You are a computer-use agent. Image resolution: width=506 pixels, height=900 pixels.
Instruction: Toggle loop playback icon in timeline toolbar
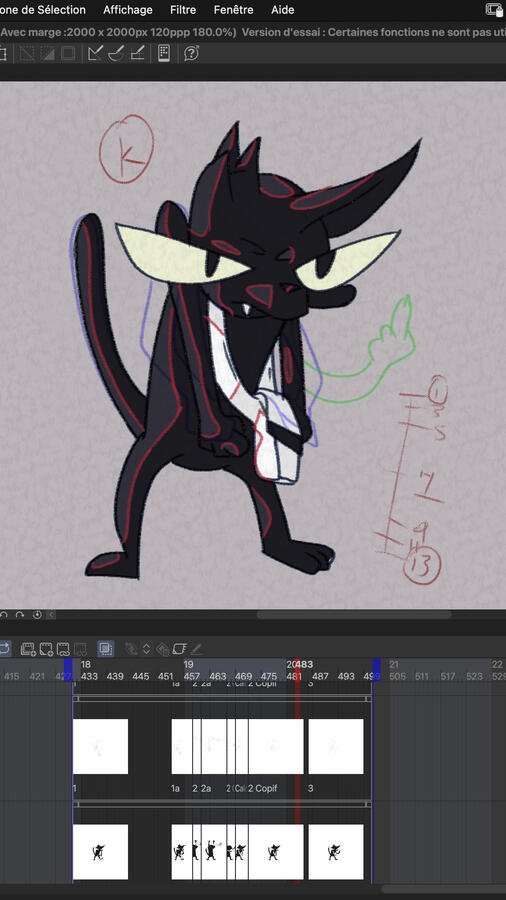5,649
